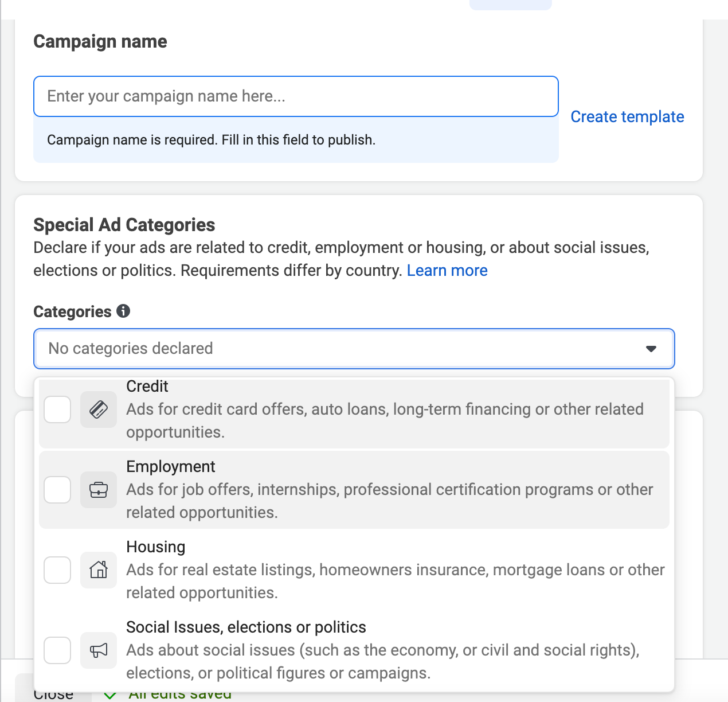Click the Categories field label

click(x=73, y=311)
